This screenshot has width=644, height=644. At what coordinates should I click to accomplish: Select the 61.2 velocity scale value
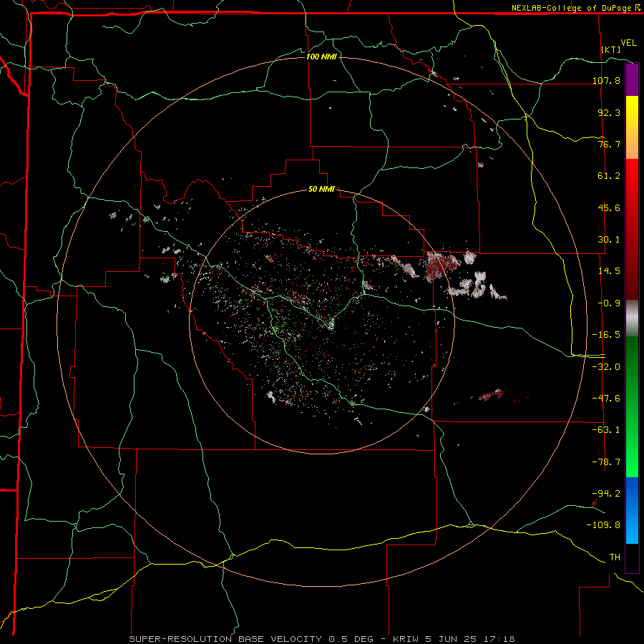click(x=609, y=176)
